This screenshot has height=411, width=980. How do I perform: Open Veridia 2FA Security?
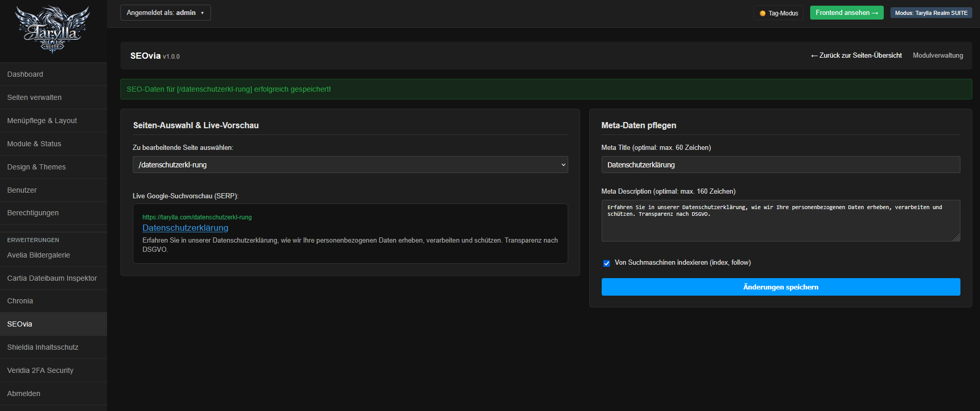pos(54,370)
